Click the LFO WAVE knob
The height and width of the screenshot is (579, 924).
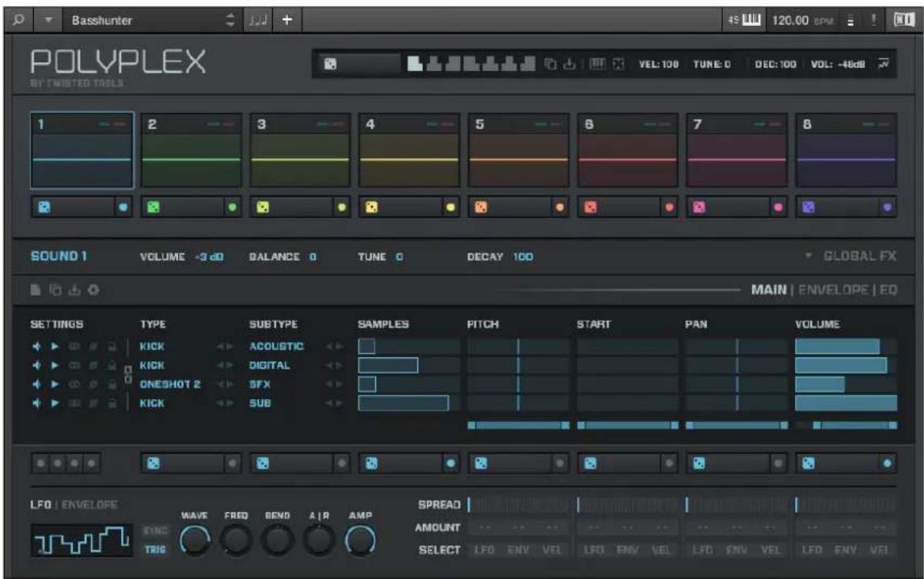pos(194,540)
